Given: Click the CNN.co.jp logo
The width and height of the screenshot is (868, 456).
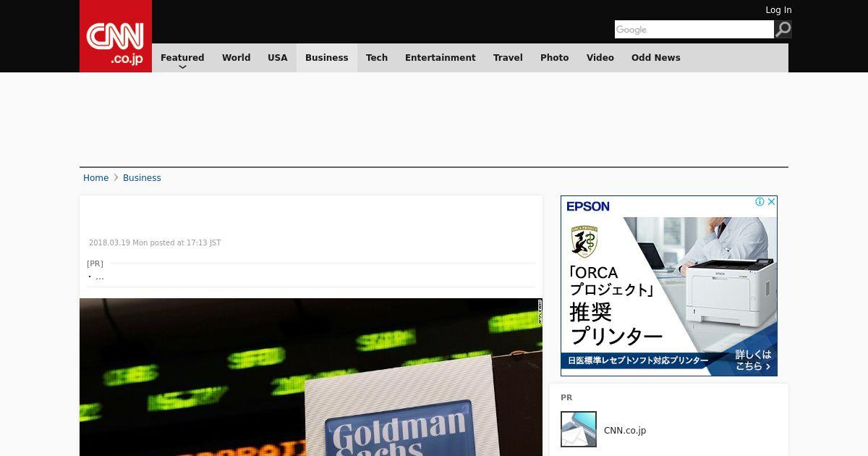Looking at the screenshot, I should (x=116, y=36).
